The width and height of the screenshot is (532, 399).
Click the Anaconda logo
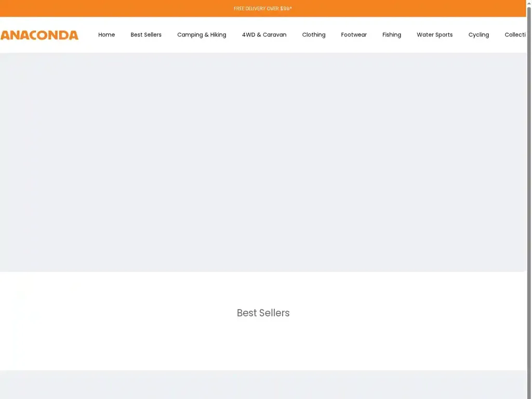[39, 35]
